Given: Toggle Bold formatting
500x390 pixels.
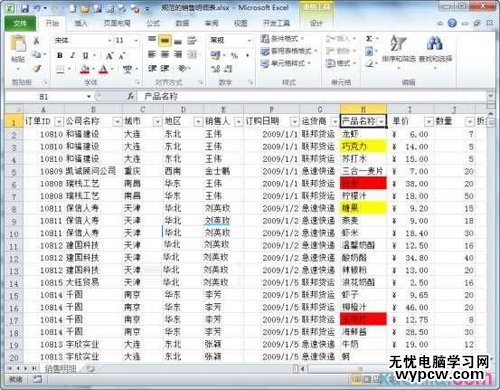Looking at the screenshot, I should coord(60,55).
